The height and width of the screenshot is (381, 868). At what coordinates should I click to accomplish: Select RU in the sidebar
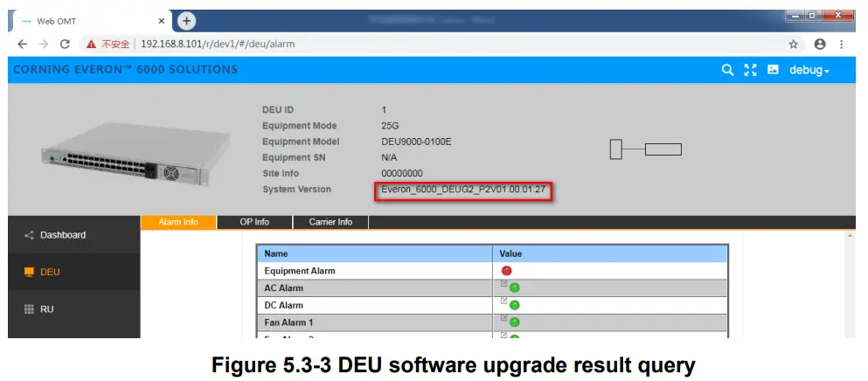(74, 309)
